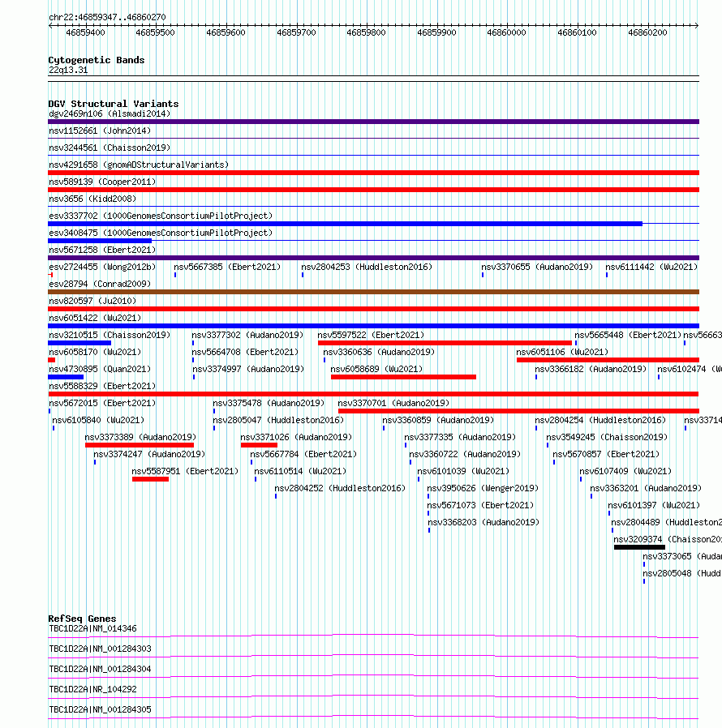The height and width of the screenshot is (728, 722).
Task: Select nsv5672015 (Ebert2021) label
Action: click(x=102, y=404)
